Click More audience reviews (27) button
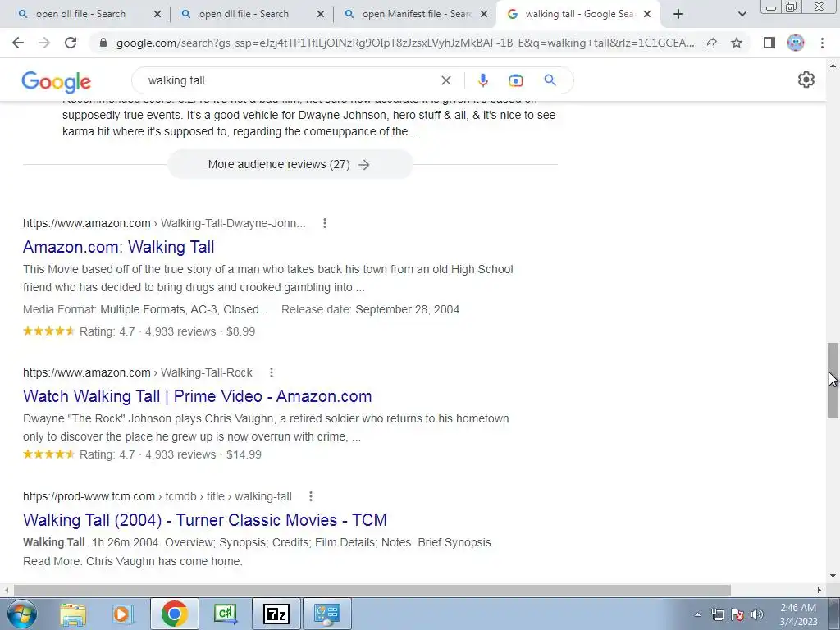840x630 pixels. [x=290, y=164]
